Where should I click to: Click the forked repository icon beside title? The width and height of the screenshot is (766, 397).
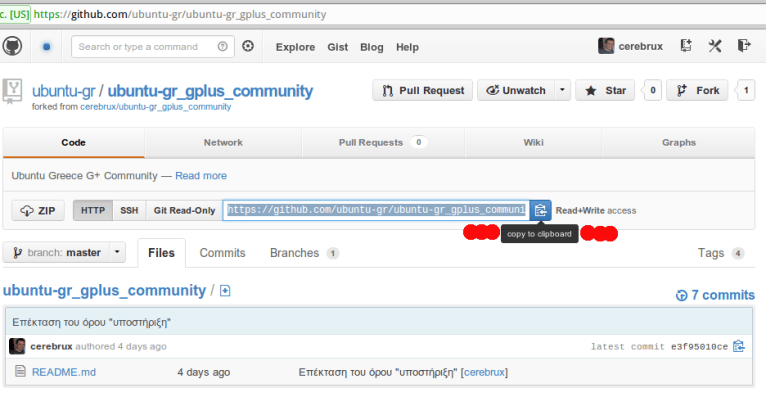click(13, 91)
